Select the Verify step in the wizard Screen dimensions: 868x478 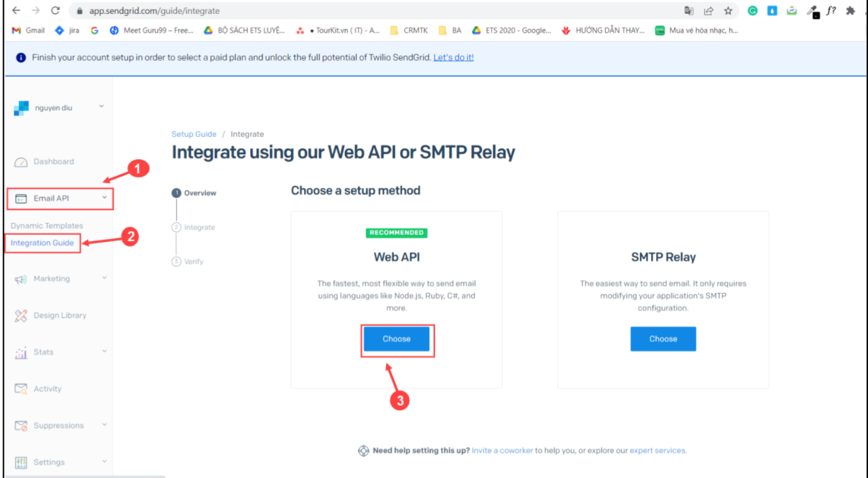coord(188,262)
